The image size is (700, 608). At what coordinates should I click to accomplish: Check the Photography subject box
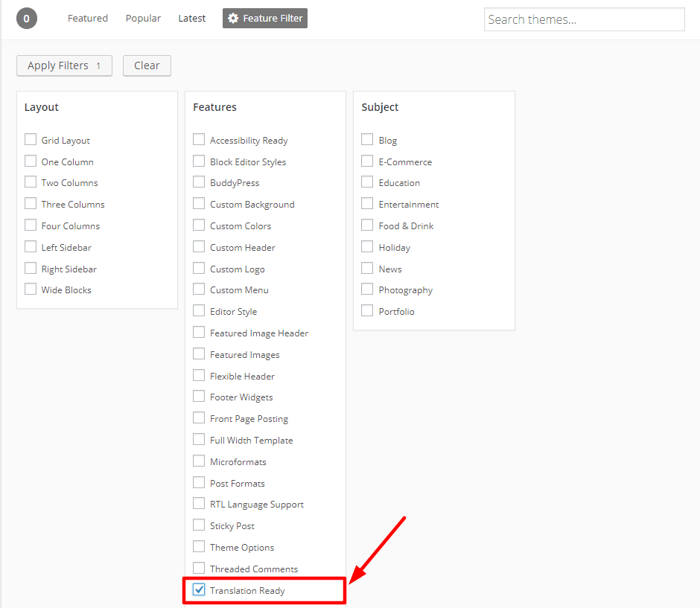coord(367,289)
